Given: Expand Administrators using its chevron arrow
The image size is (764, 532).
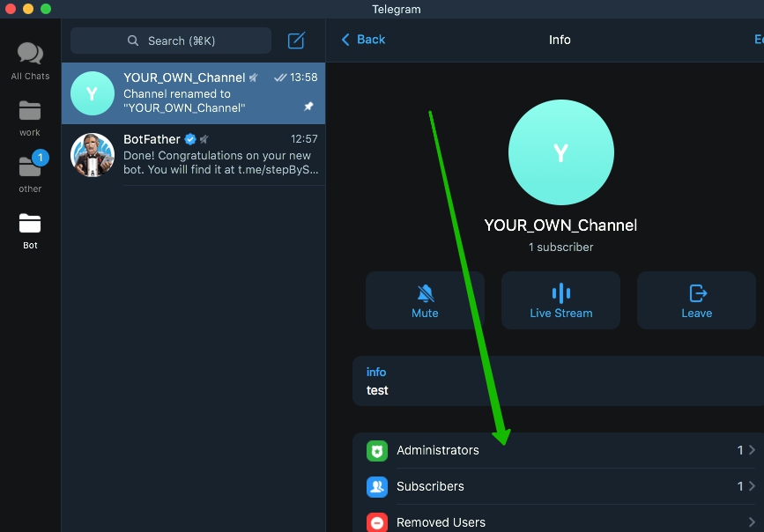Looking at the screenshot, I should (752, 450).
